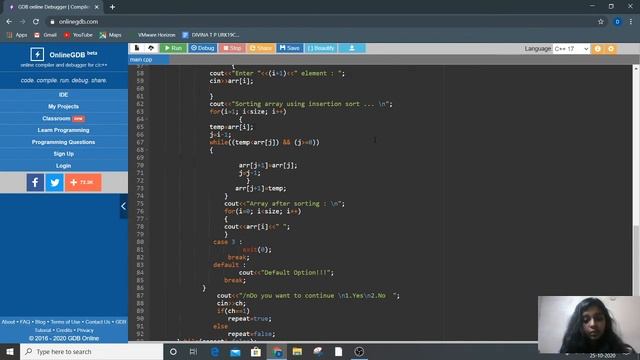
Task: Launch Microsoft Edge from the taskbar
Action: (215, 351)
